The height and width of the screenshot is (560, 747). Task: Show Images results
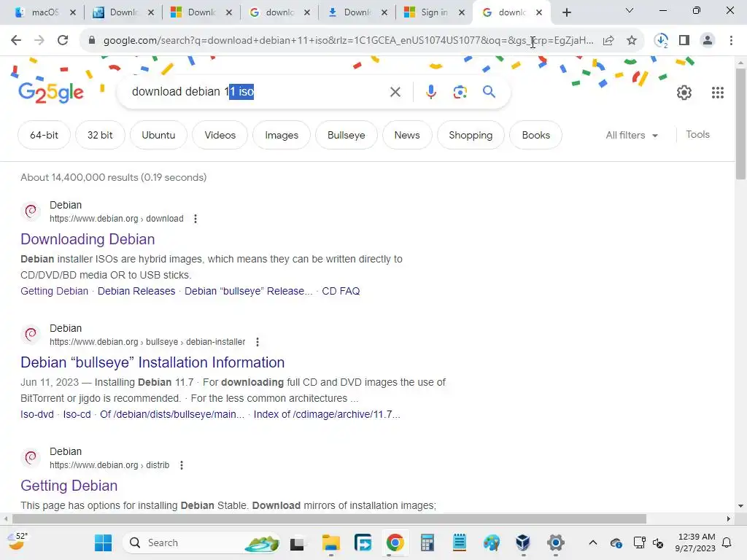(x=282, y=135)
